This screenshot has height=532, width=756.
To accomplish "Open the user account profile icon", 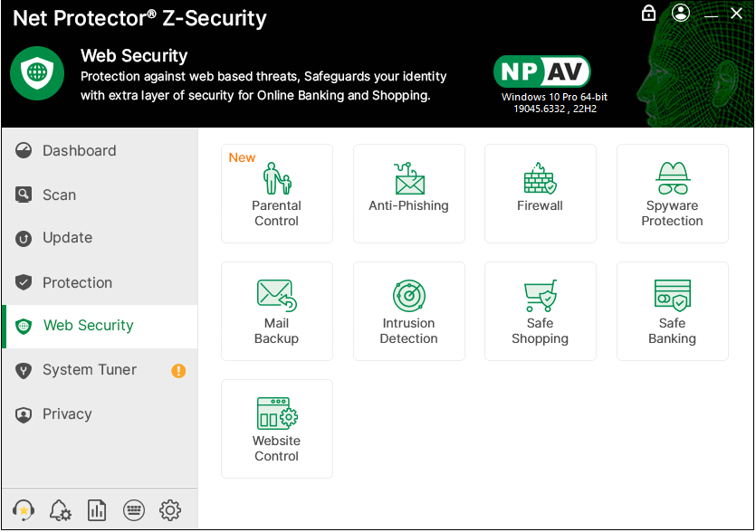I will tap(681, 14).
